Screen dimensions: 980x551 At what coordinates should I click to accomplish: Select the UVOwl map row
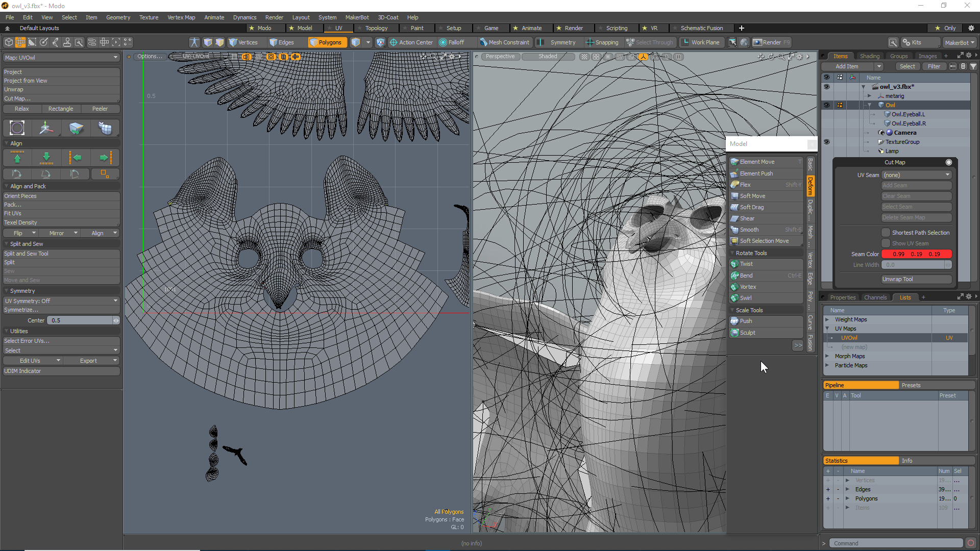click(896, 338)
